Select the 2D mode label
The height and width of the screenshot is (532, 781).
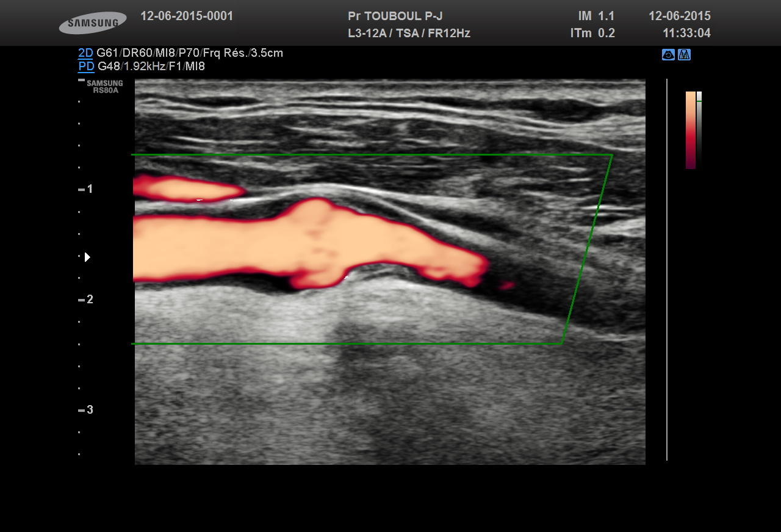coord(85,53)
